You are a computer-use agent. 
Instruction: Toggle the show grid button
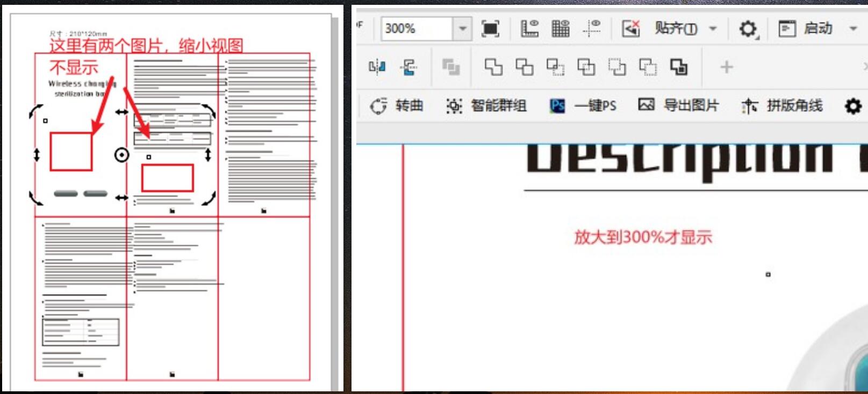pyautogui.click(x=561, y=28)
